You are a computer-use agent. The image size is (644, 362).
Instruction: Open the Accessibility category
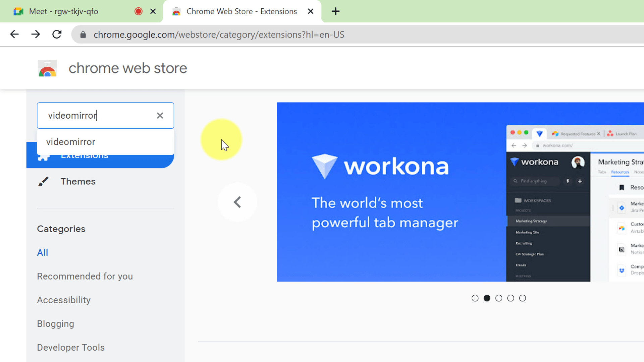coord(64,300)
